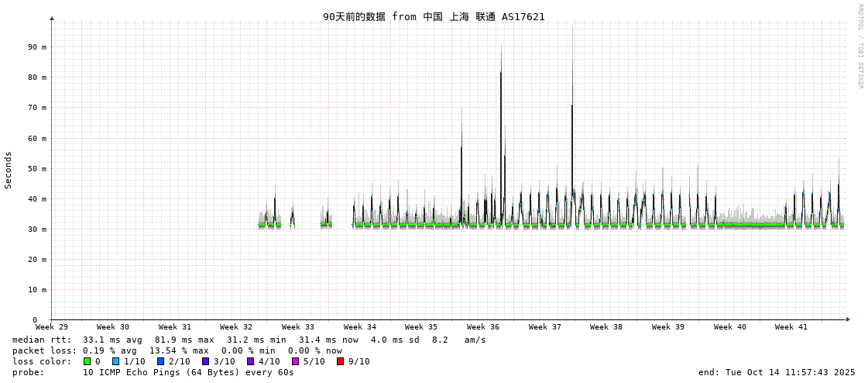Click the arrowhead at the x-axis right end
The width and height of the screenshot is (868, 383).
848,319
